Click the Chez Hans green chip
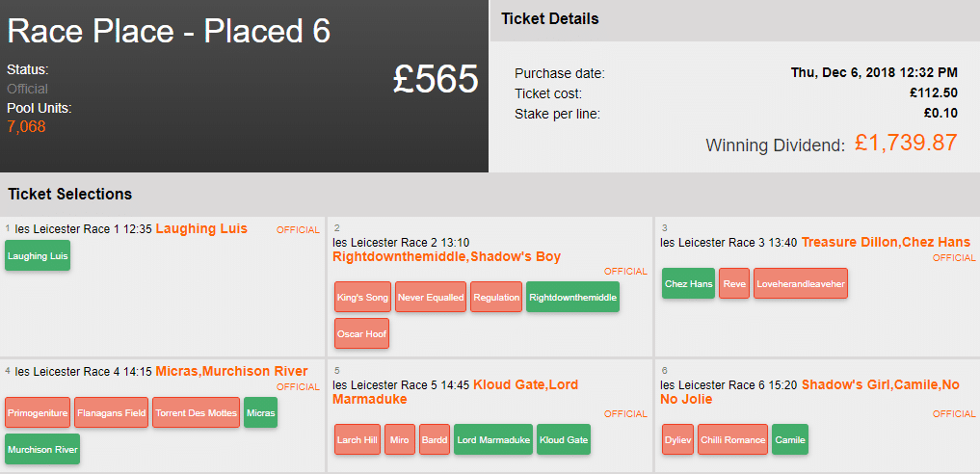Image resolution: width=980 pixels, height=474 pixels. coord(688,284)
